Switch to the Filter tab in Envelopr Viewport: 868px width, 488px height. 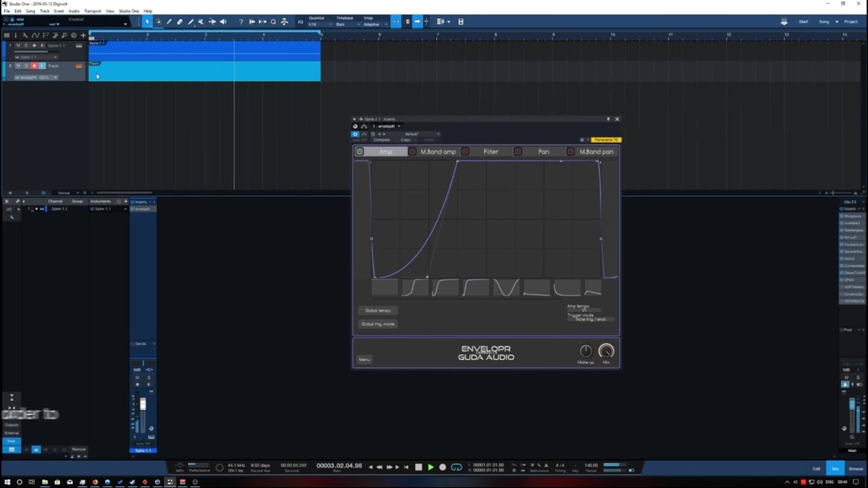491,152
